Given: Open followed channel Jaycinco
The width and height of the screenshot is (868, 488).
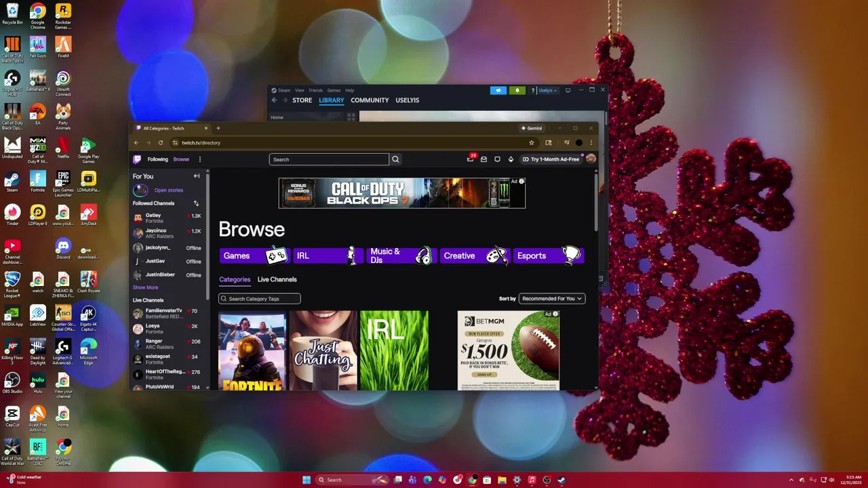Looking at the screenshot, I should pyautogui.click(x=167, y=233).
